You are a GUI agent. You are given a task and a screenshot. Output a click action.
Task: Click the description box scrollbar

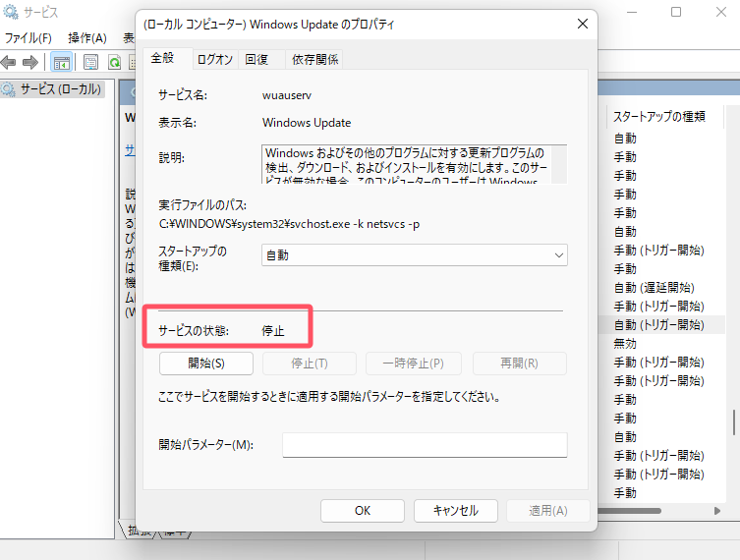[559, 164]
